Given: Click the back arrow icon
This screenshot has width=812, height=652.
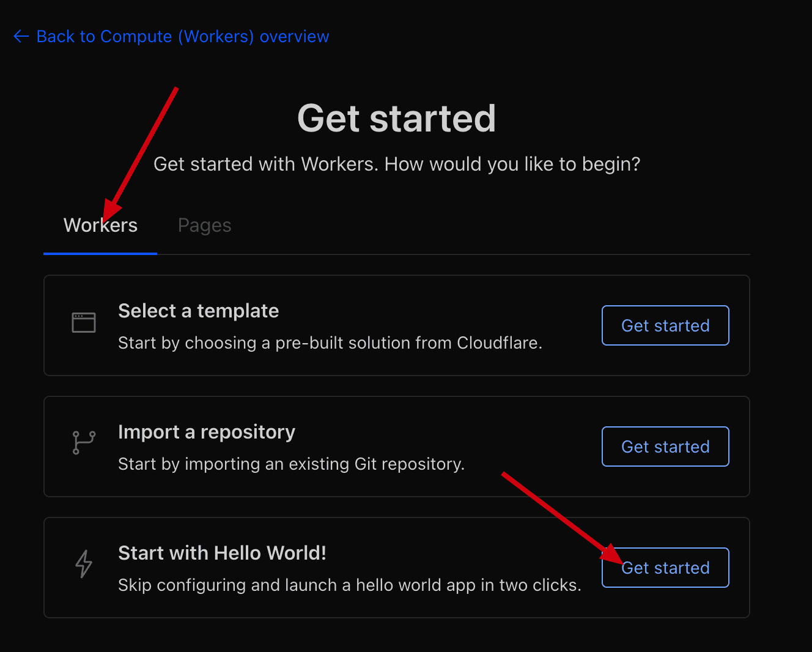Looking at the screenshot, I should (x=21, y=37).
